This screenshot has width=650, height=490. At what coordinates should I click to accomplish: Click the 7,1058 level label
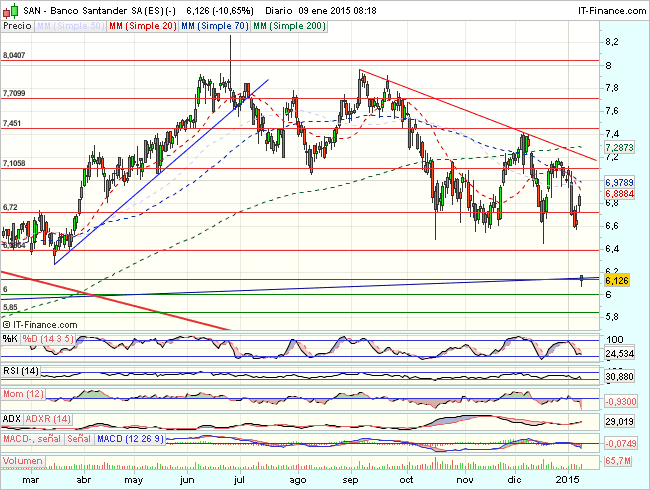(14, 163)
